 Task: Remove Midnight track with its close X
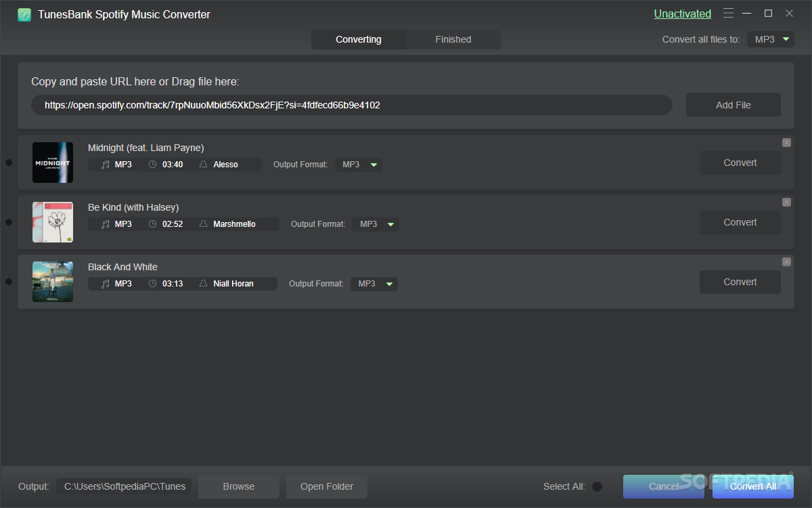[x=786, y=142]
